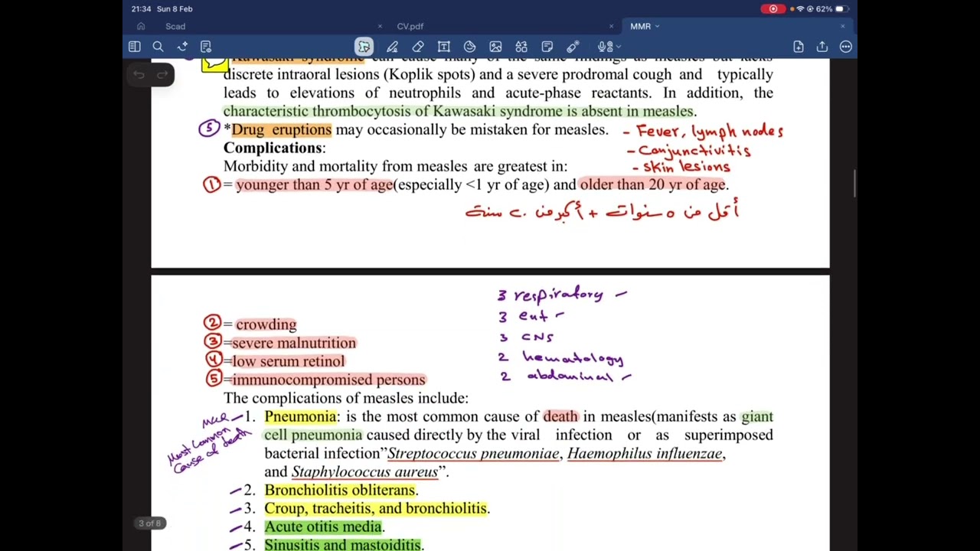Click the highlighted word 'Pneumonia'
Image resolution: width=980 pixels, height=551 pixels.
tap(300, 416)
